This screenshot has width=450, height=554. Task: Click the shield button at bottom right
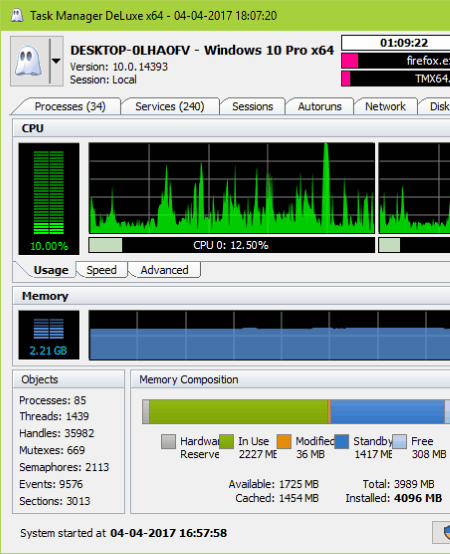click(x=442, y=532)
